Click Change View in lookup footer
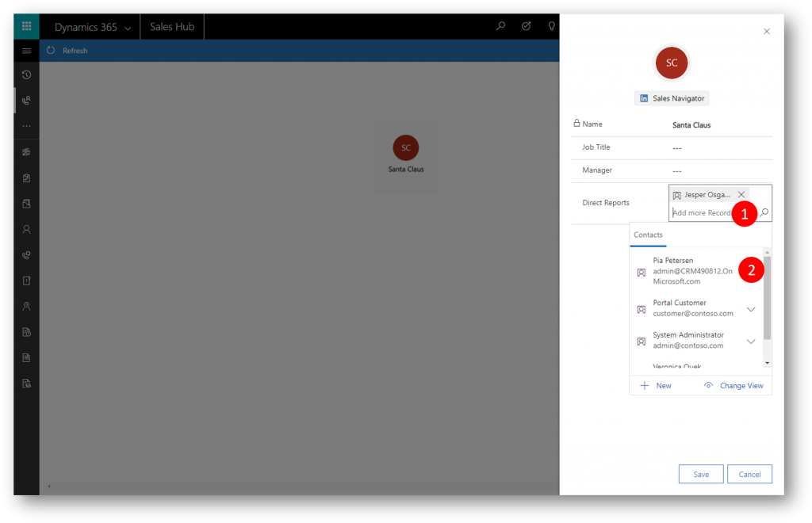Viewport: 812px width, 523px height. 733,386
